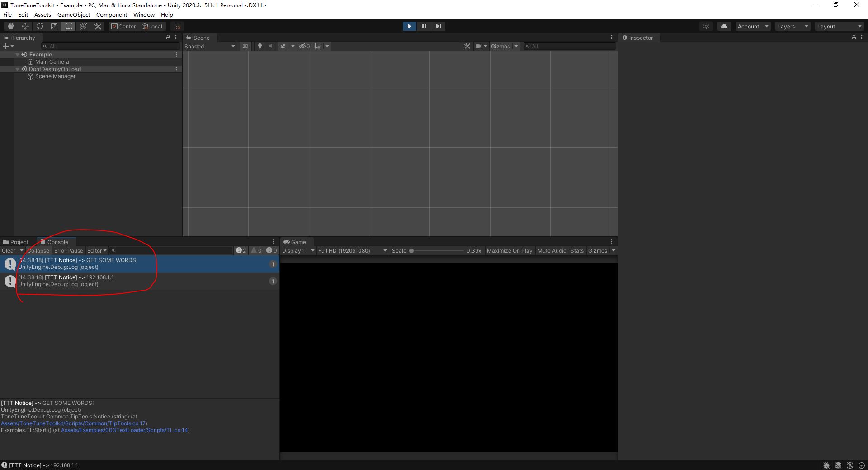Open the Game view options menu
The width and height of the screenshot is (868, 470).
point(612,242)
